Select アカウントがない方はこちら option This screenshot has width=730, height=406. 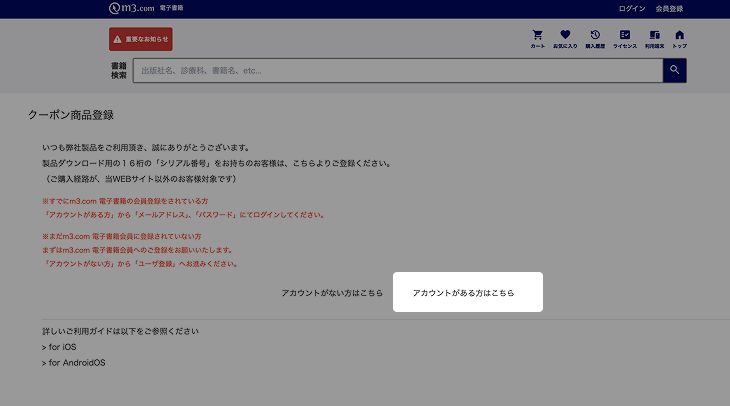332,293
